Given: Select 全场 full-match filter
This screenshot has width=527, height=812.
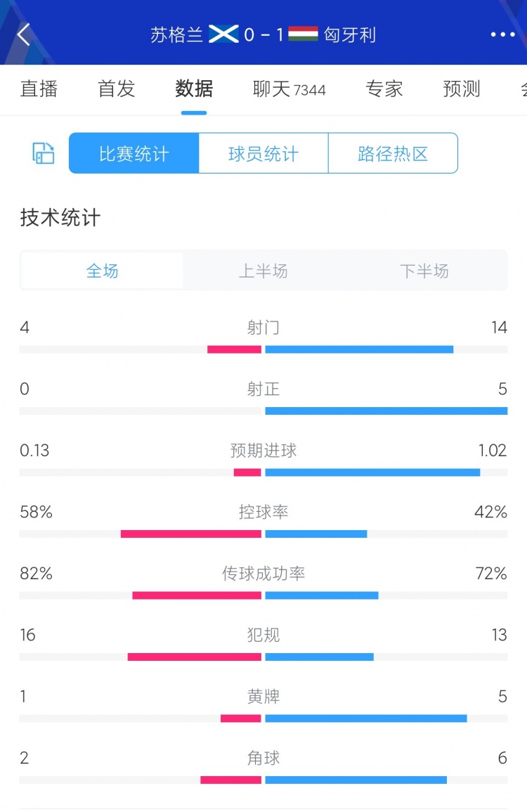Looking at the screenshot, I should [x=103, y=271].
